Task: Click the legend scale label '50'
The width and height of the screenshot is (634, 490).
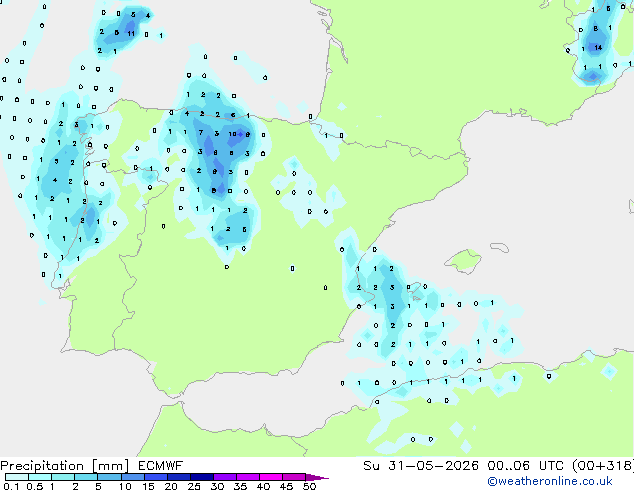Action: click(309, 486)
